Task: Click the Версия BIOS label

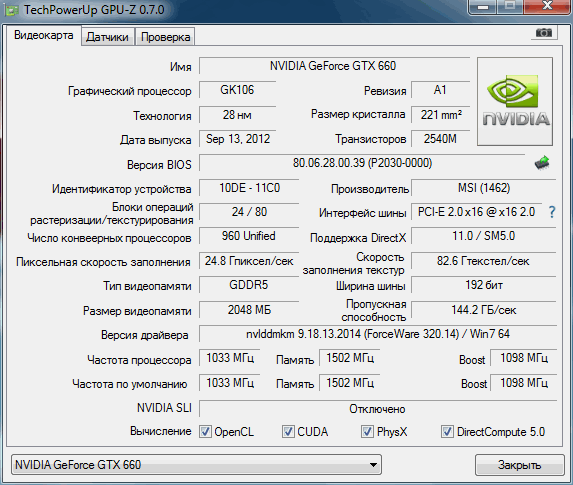Action: (x=159, y=165)
